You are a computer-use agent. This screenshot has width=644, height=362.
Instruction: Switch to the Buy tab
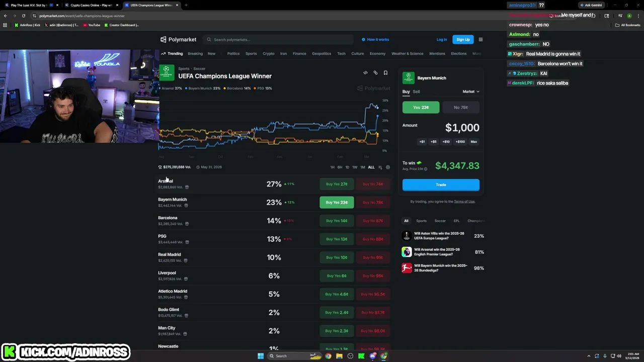[406, 92]
